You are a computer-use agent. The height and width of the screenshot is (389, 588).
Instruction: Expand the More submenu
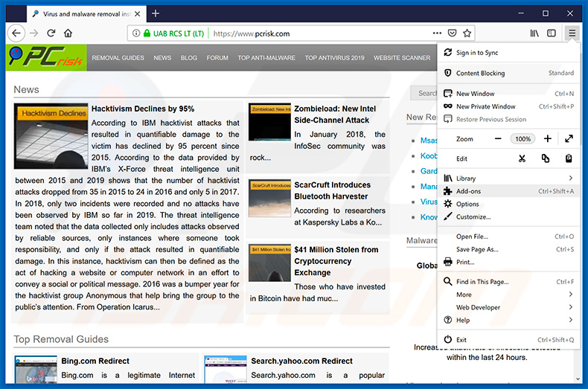pos(508,295)
